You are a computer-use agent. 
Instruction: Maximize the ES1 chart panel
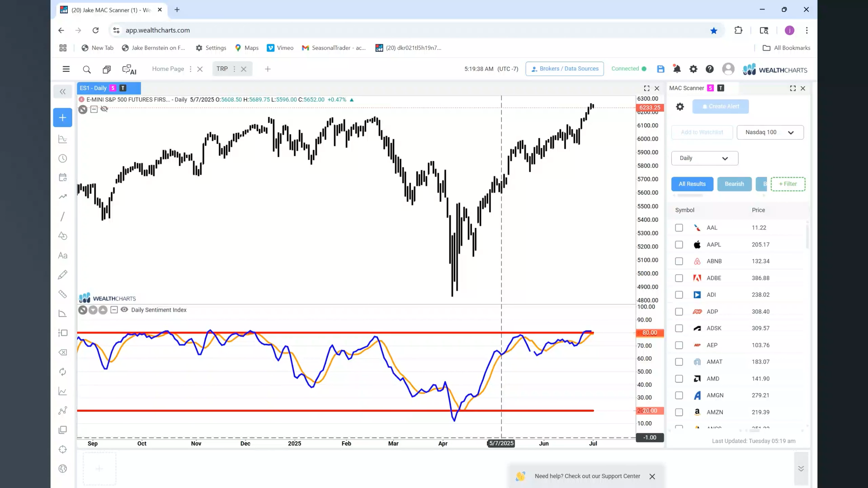pos(646,89)
